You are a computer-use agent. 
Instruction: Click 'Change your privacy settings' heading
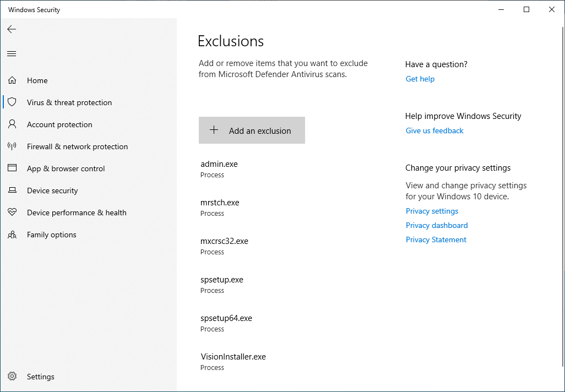coord(458,168)
